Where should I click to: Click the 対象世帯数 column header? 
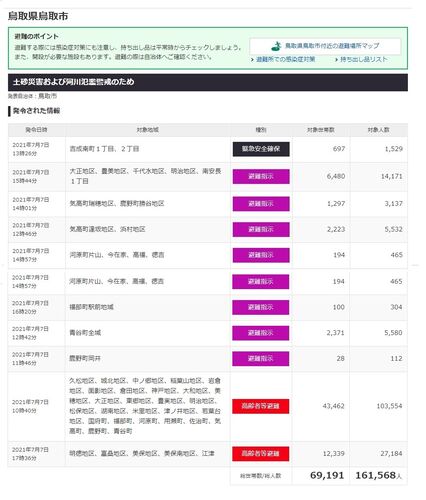coord(321,130)
